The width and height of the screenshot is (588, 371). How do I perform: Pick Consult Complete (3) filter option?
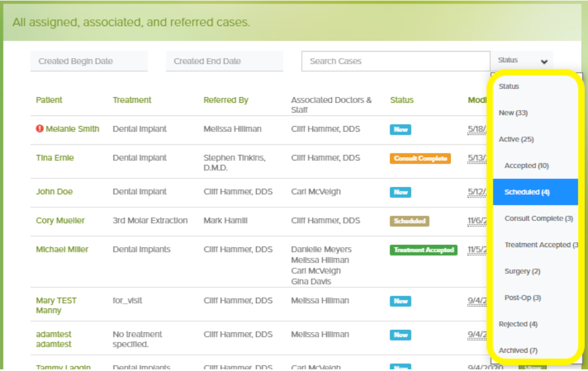pos(538,218)
